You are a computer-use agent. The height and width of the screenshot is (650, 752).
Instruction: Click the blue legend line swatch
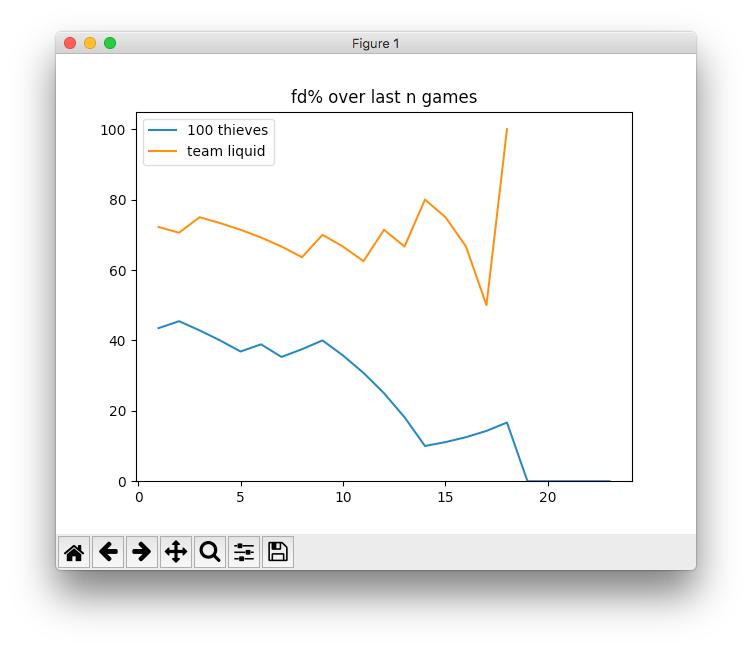163,130
